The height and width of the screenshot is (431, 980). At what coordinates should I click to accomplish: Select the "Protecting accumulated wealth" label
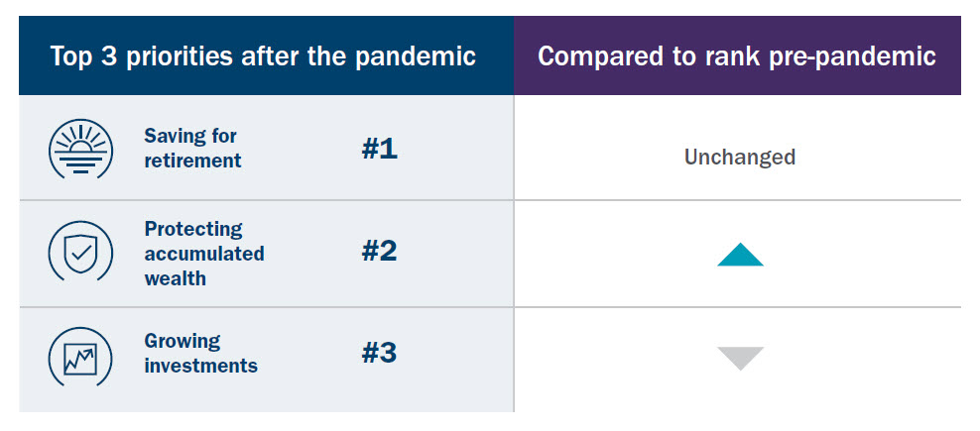204,253
